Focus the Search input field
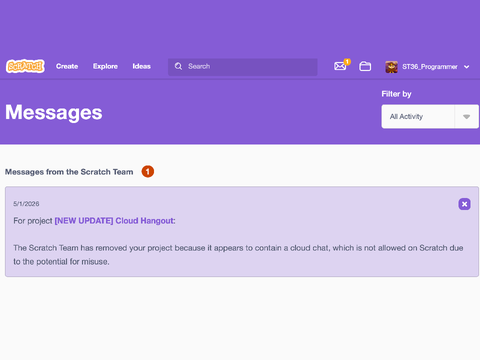 click(243, 67)
